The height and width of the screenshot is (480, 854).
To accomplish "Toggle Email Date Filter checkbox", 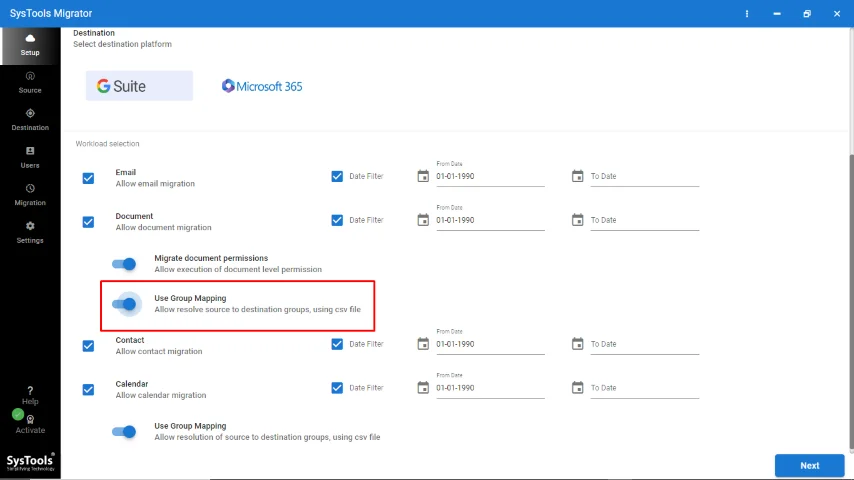I will click(337, 177).
